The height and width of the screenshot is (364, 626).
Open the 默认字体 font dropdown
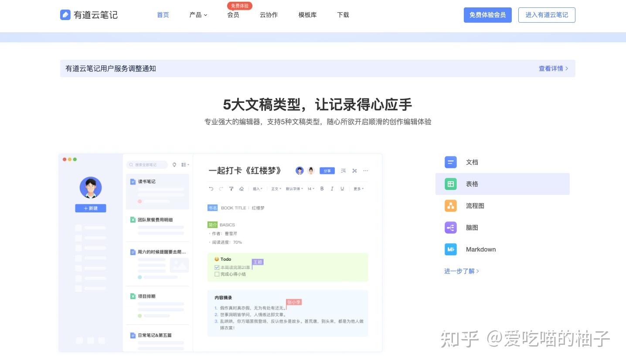294,189
